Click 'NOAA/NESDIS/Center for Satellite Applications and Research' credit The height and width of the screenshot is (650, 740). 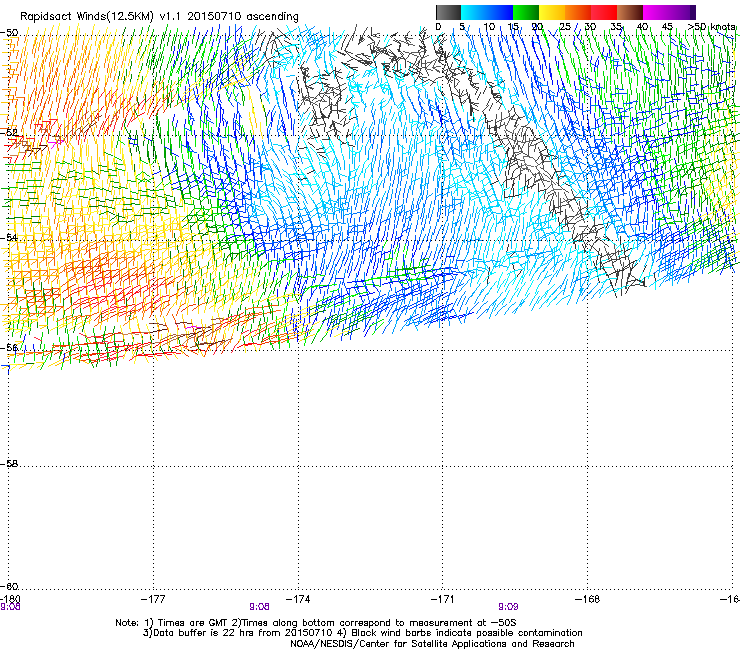[x=432, y=643]
